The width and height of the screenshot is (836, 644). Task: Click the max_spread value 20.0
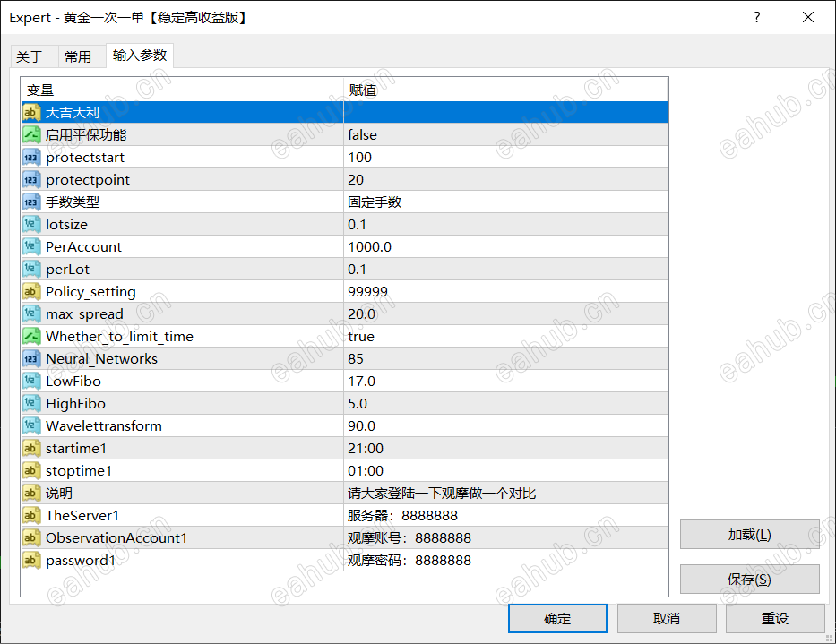(x=361, y=314)
